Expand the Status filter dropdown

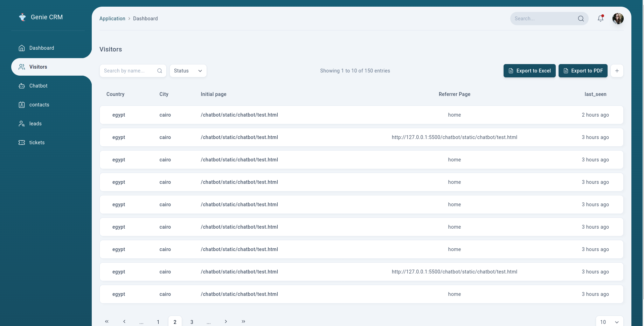point(188,71)
